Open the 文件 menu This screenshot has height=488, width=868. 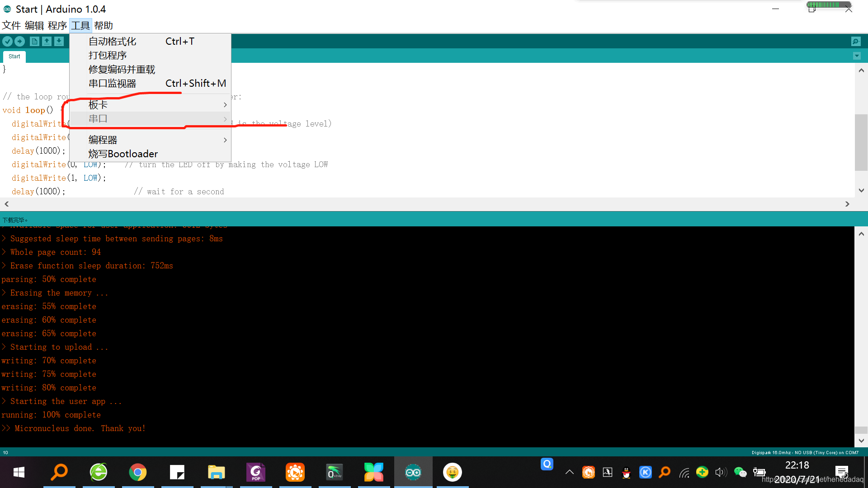pyautogui.click(x=12, y=26)
